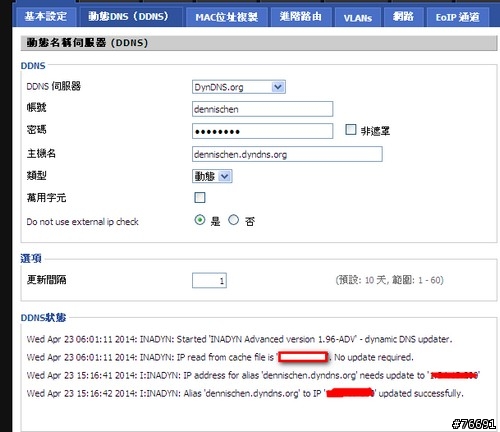
Task: Select the VLANs tab
Action: click(x=358, y=17)
